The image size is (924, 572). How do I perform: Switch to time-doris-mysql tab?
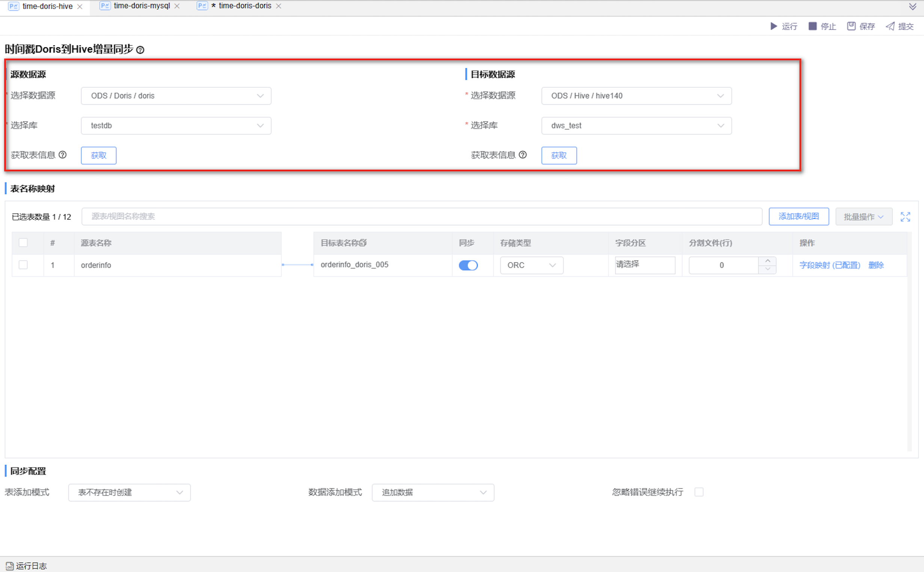(142, 6)
